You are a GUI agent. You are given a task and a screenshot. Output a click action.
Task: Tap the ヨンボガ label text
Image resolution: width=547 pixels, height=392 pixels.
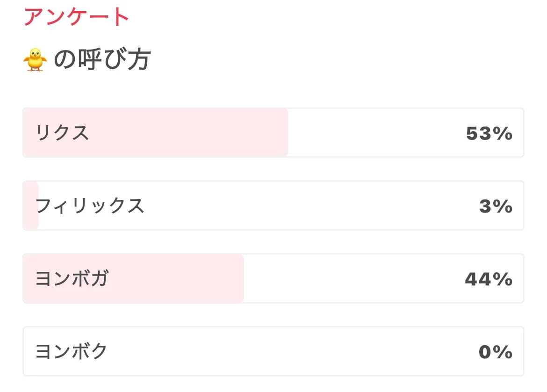click(72, 278)
